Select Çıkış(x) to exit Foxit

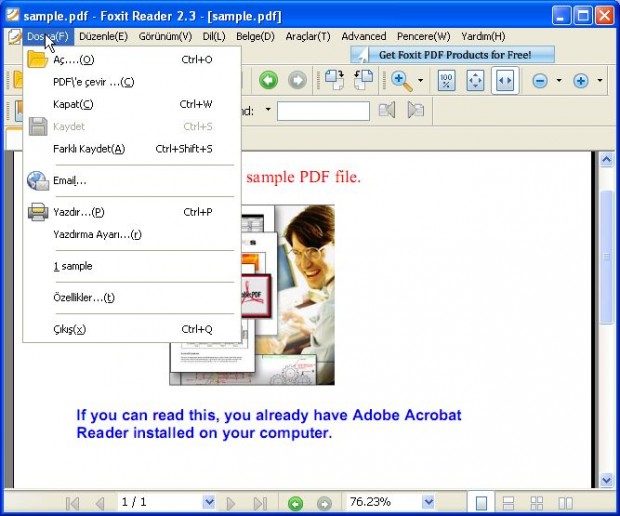(132, 329)
